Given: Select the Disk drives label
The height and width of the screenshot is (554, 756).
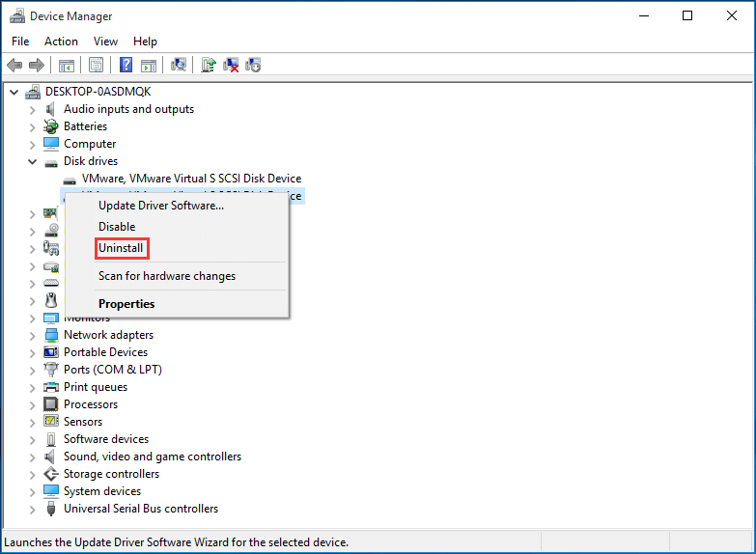Looking at the screenshot, I should pos(91,161).
